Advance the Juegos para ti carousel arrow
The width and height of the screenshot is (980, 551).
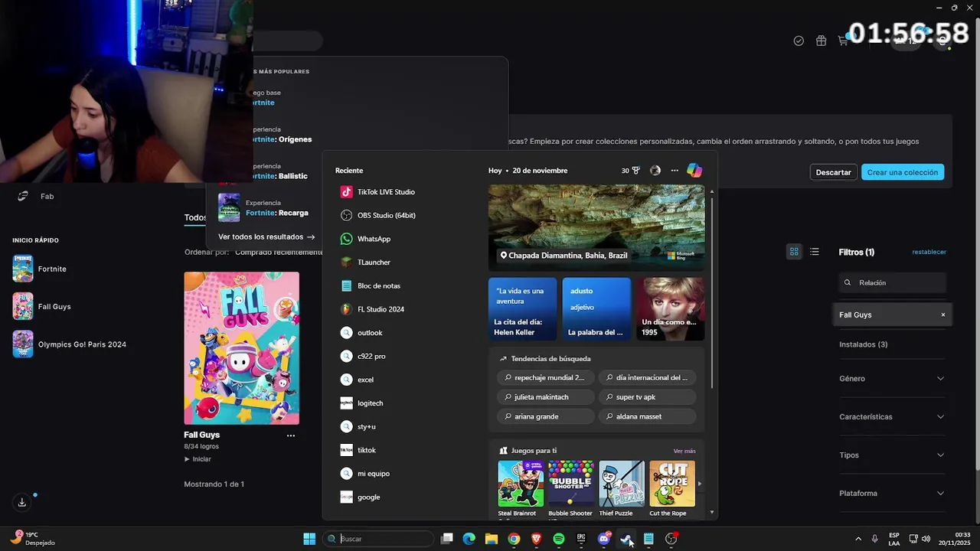[699, 484]
